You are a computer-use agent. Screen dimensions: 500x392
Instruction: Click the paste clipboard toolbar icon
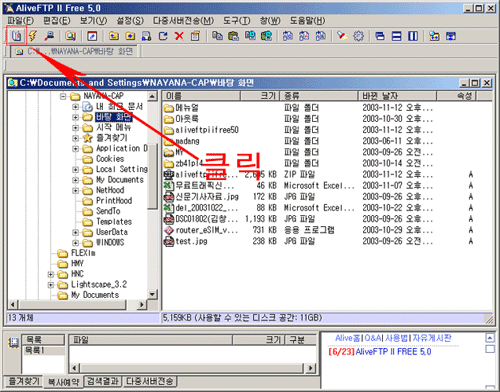click(234, 36)
